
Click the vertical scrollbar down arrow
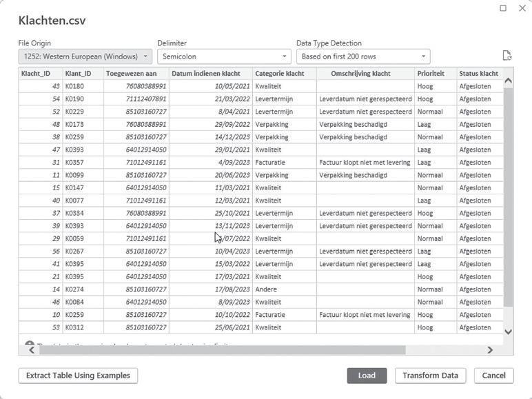pyautogui.click(x=509, y=331)
